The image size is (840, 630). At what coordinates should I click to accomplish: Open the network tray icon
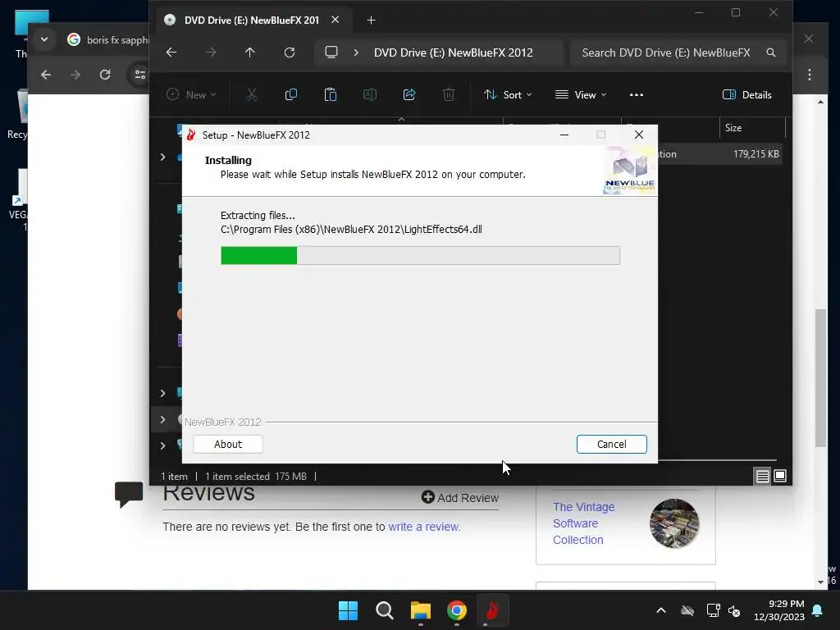(x=713, y=610)
